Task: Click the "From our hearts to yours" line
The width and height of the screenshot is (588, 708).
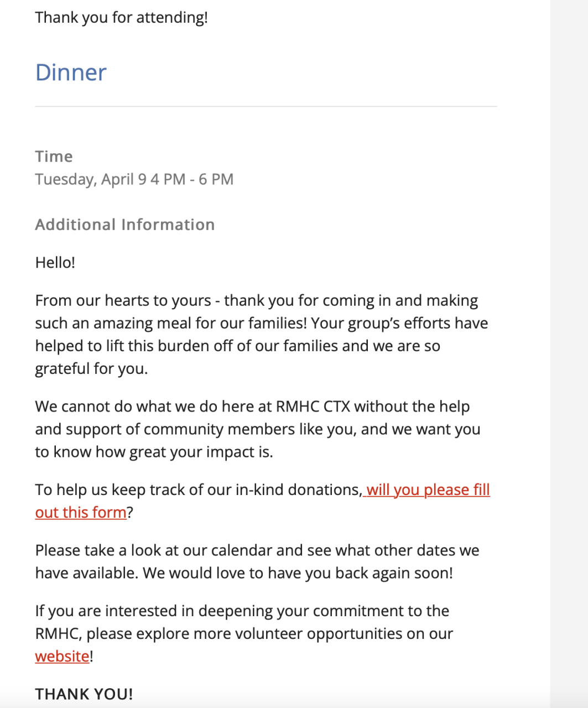Action: (x=123, y=300)
